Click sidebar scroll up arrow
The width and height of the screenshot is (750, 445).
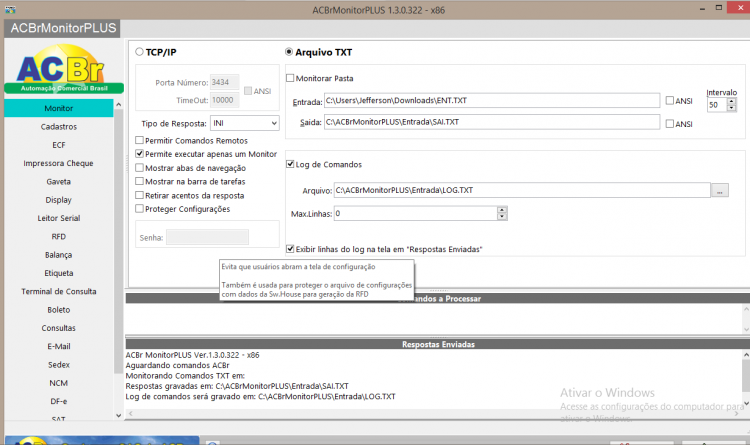click(119, 104)
